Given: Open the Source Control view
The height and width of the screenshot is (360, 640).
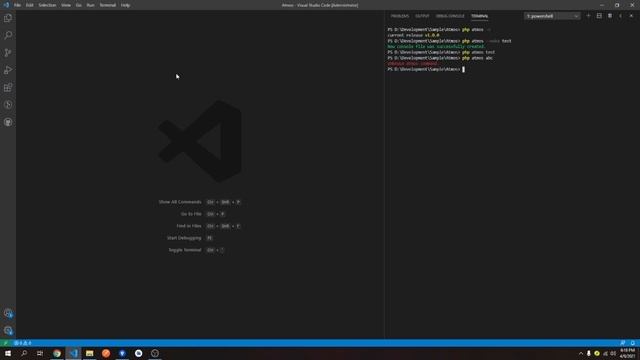Looking at the screenshot, I should pyautogui.click(x=8, y=53).
